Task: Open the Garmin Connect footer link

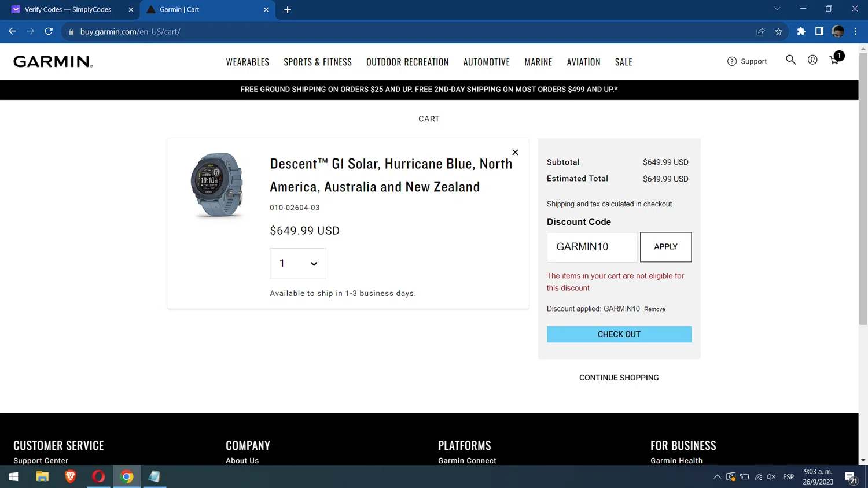Action: (467, 460)
